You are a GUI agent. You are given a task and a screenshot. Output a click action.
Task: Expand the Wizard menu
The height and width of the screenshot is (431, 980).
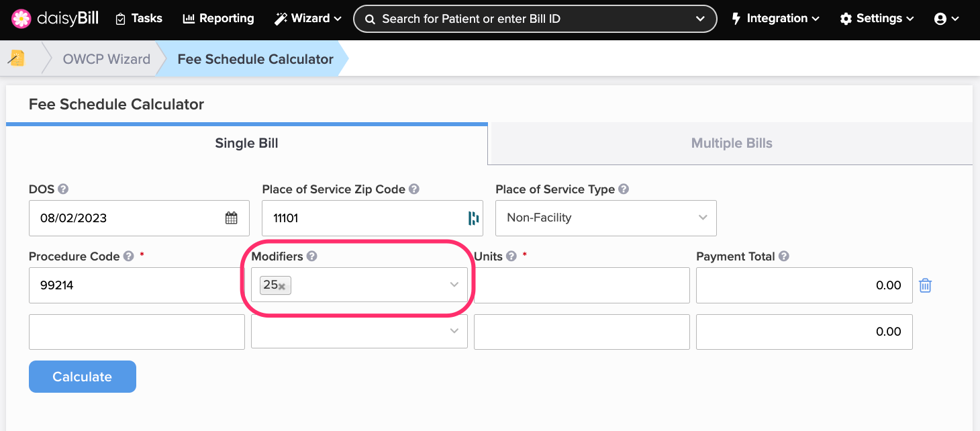(308, 18)
